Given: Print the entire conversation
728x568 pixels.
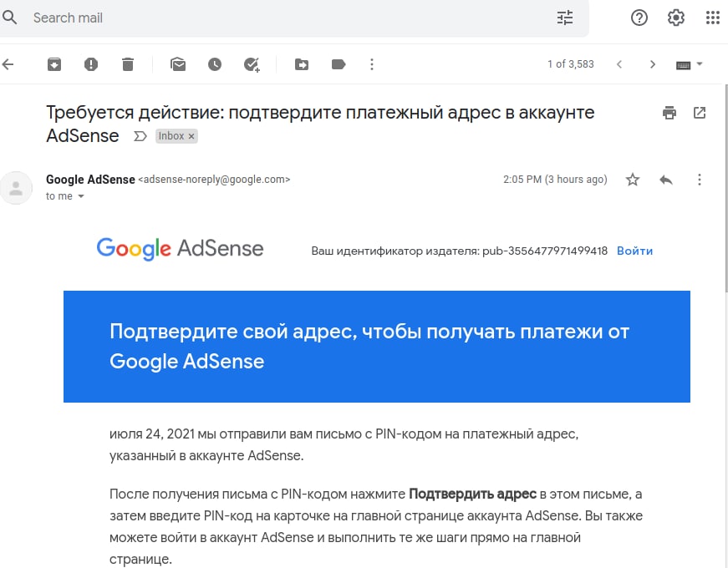Looking at the screenshot, I should (669, 112).
